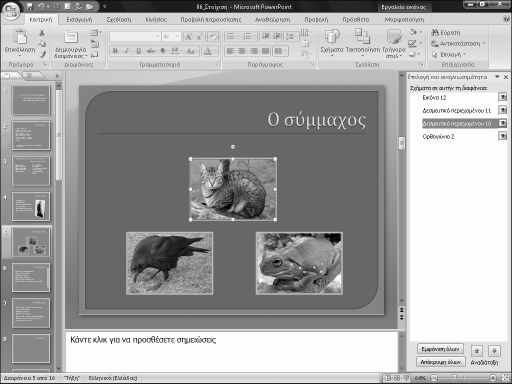Switch to Slide Sorter view icon

coord(397,378)
